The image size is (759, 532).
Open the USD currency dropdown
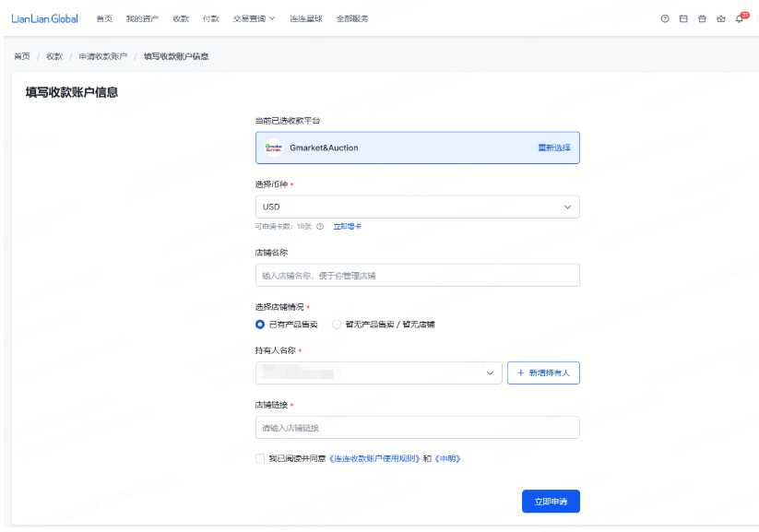pyautogui.click(x=417, y=207)
